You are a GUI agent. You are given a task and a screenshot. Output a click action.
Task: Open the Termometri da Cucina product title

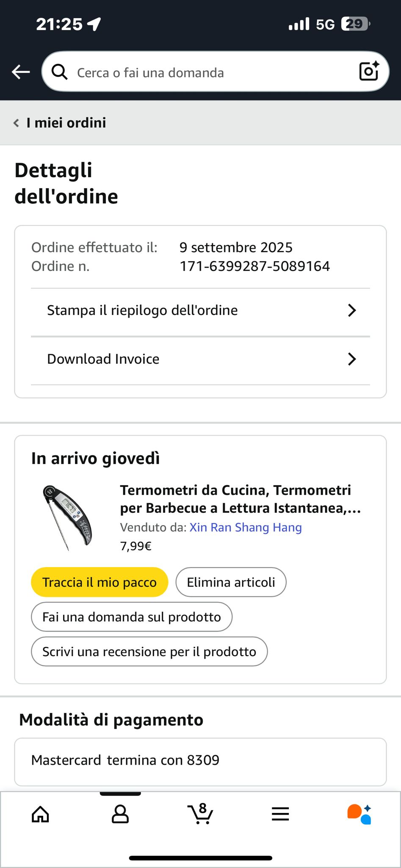coord(240,499)
